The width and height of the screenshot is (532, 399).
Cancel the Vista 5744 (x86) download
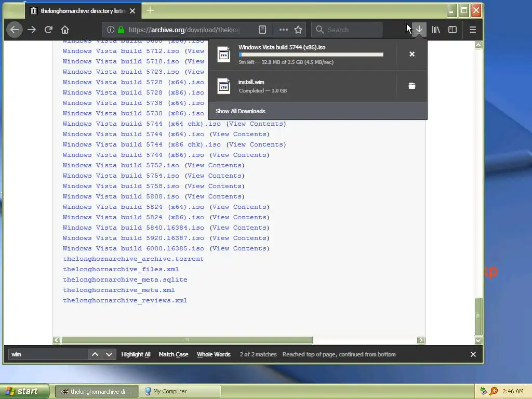(x=412, y=54)
